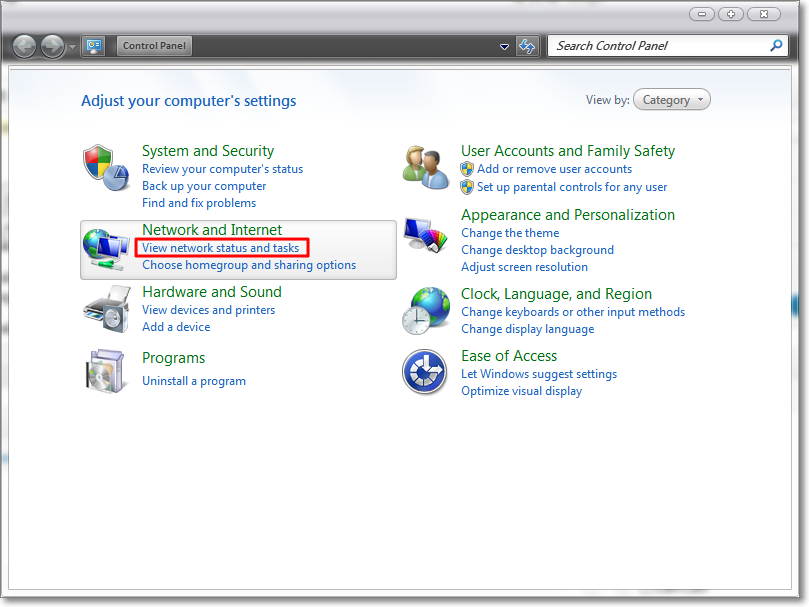This screenshot has height=607, width=809.
Task: Click the Appearance and Personalization monitor icon
Action: tap(425, 235)
